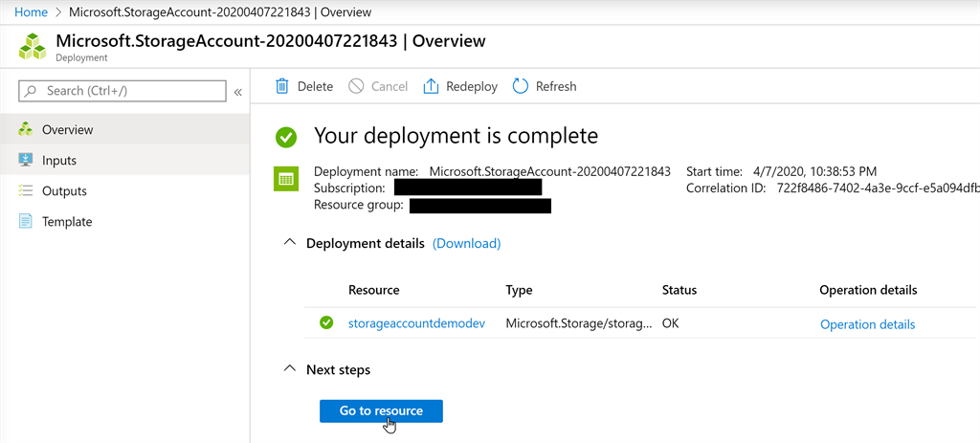Click the Cancel circle-slash icon
This screenshot has width=980, height=443.
(x=356, y=86)
